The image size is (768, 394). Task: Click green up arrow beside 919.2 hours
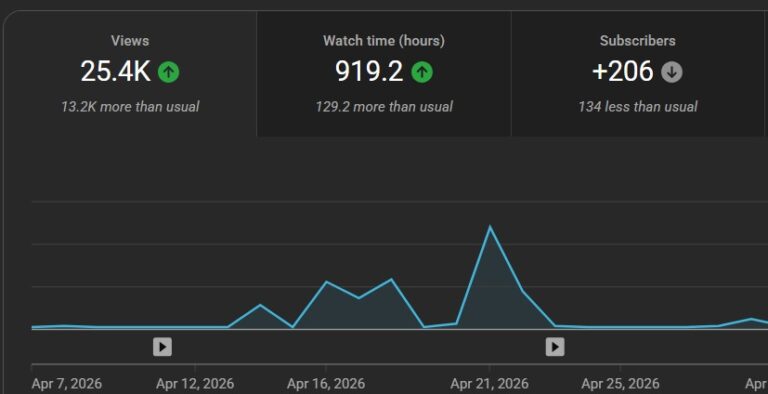422,73
